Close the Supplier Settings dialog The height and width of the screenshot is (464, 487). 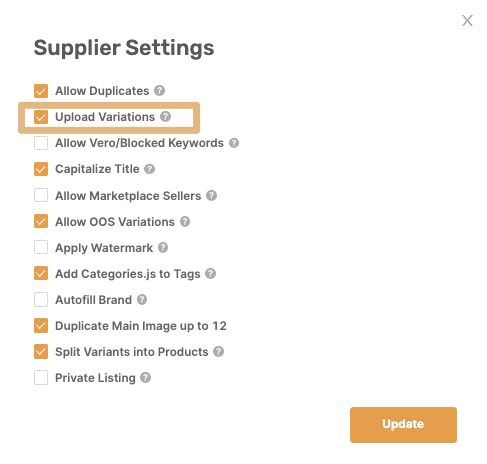467,20
